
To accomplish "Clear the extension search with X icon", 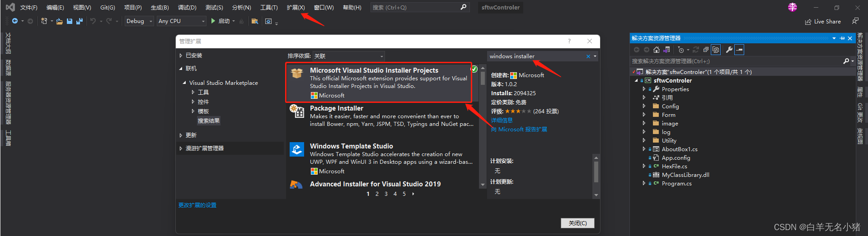I will click(x=588, y=56).
